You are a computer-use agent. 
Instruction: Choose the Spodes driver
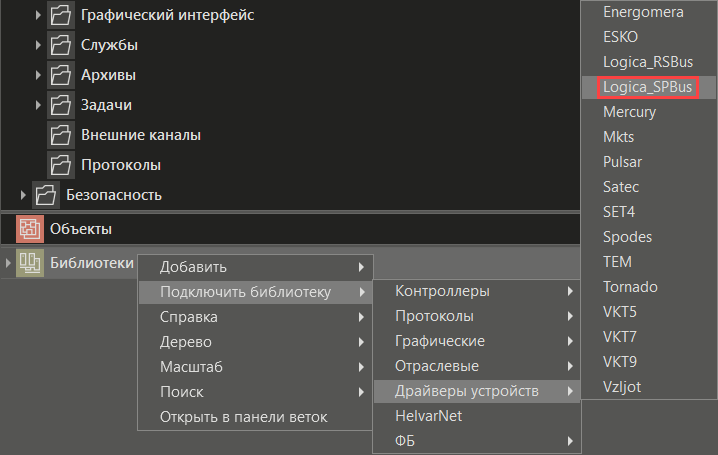tap(649, 237)
